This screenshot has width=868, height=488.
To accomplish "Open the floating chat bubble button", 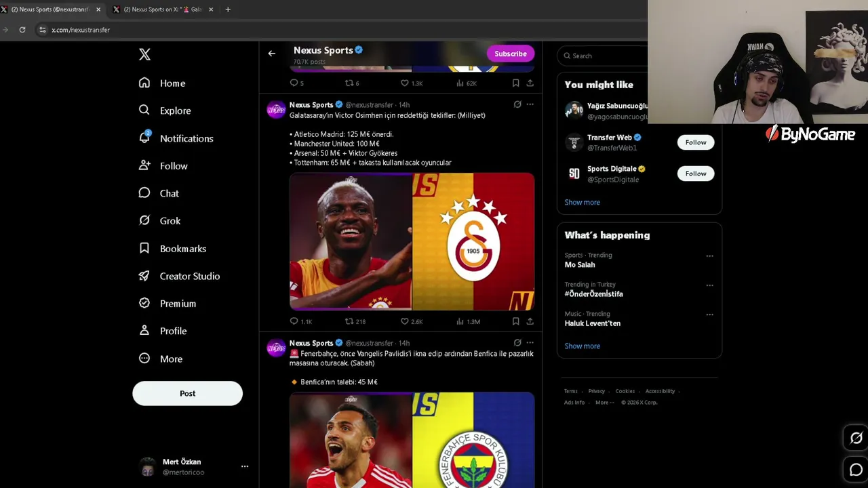I will (856, 470).
